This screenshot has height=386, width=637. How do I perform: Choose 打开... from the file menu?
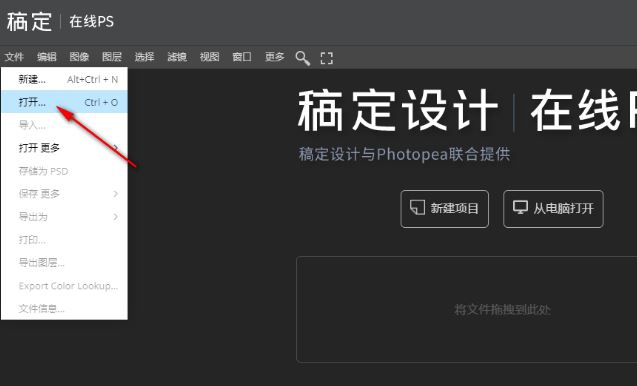64,102
